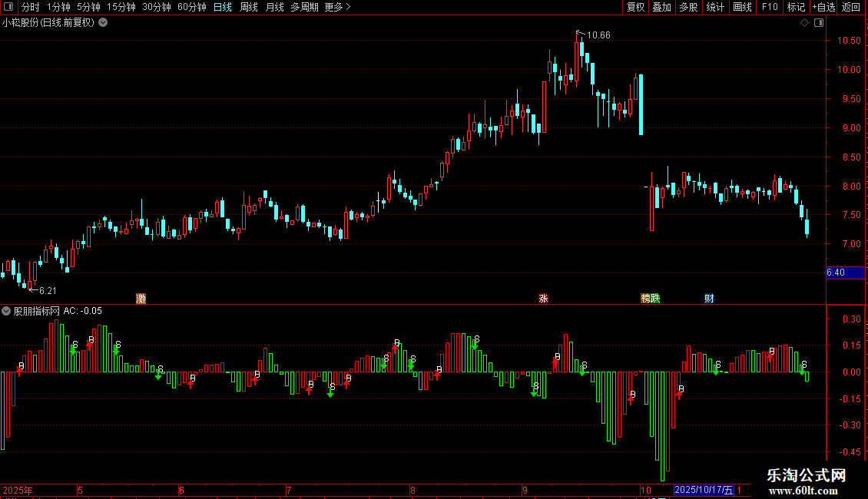Click the 复权 adjustment button
This screenshot has height=499, width=868.
(x=635, y=7)
